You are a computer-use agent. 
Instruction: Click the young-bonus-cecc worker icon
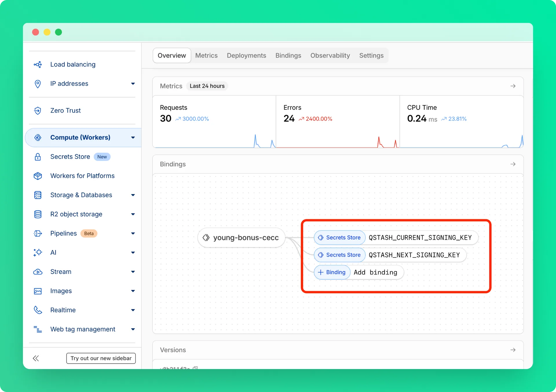(206, 238)
